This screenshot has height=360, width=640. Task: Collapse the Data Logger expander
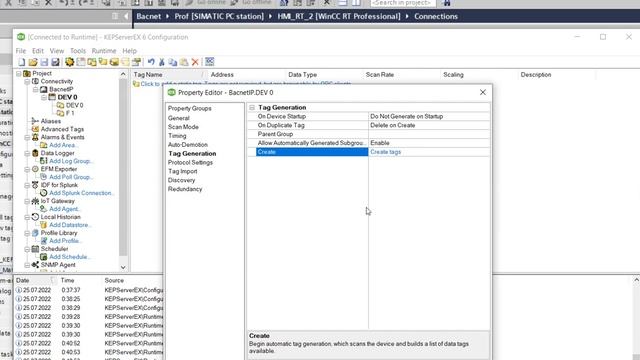(27, 153)
